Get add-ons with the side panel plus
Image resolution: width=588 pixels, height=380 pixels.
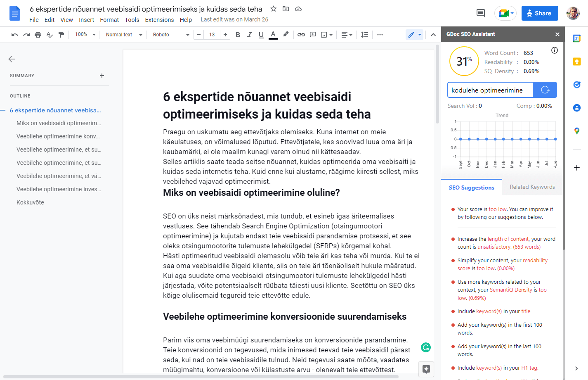pyautogui.click(x=577, y=168)
